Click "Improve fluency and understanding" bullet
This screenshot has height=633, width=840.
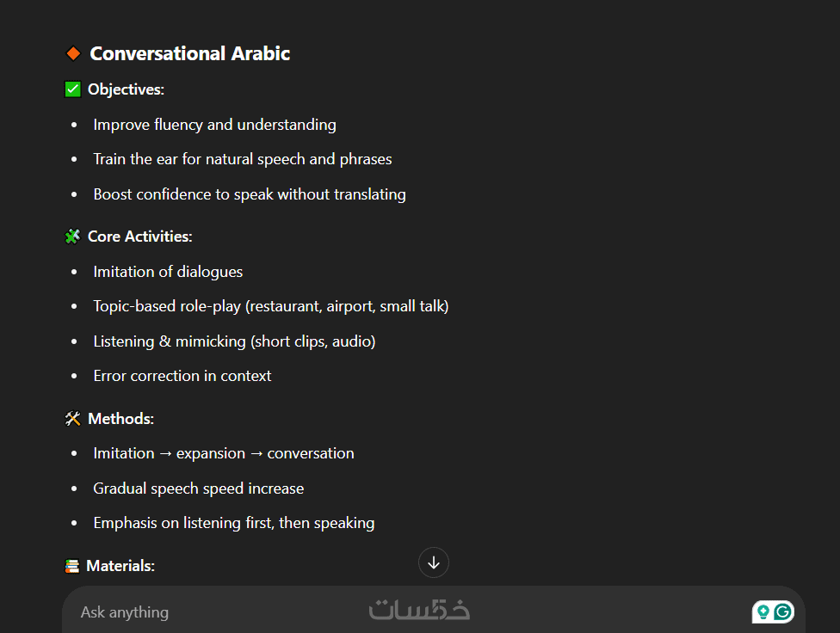coord(214,125)
